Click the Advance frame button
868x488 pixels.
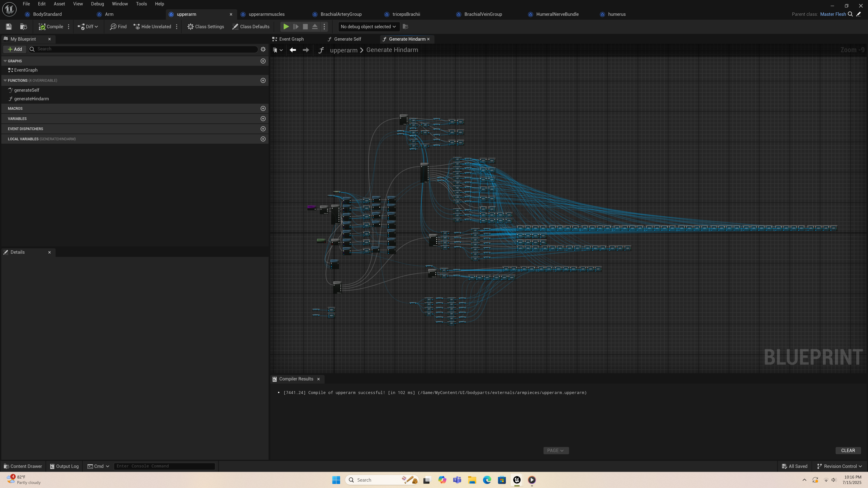[295, 27]
